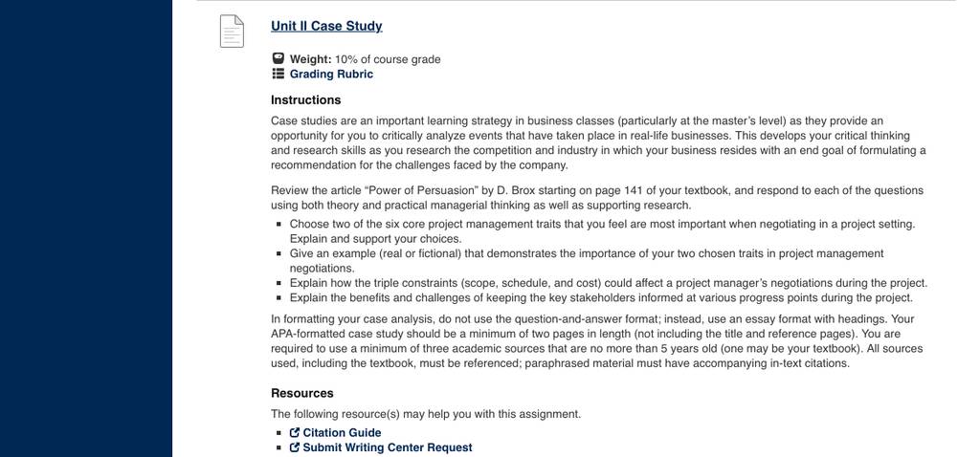This screenshot has height=457, width=980.
Task: Click the Grading Rubric list icon
Action: pyautogui.click(x=278, y=74)
